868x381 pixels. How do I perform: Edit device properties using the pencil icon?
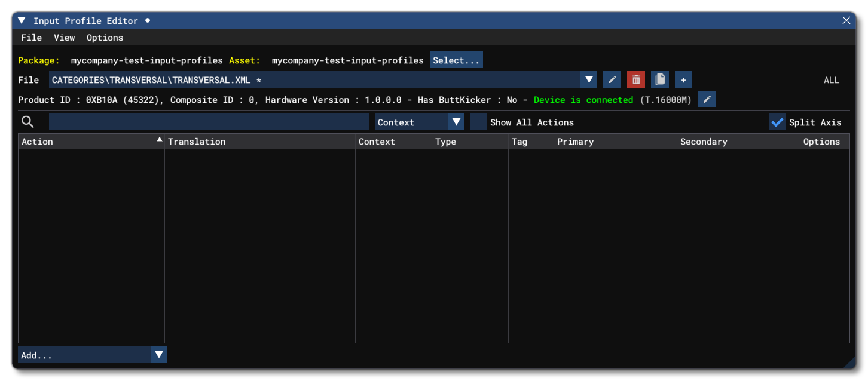tap(707, 99)
